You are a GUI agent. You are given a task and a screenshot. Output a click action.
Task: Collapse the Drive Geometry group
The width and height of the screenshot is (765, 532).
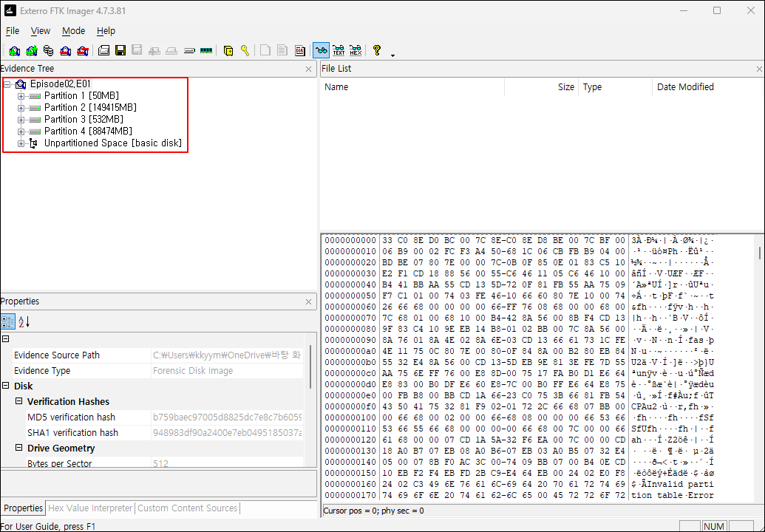pos(19,448)
